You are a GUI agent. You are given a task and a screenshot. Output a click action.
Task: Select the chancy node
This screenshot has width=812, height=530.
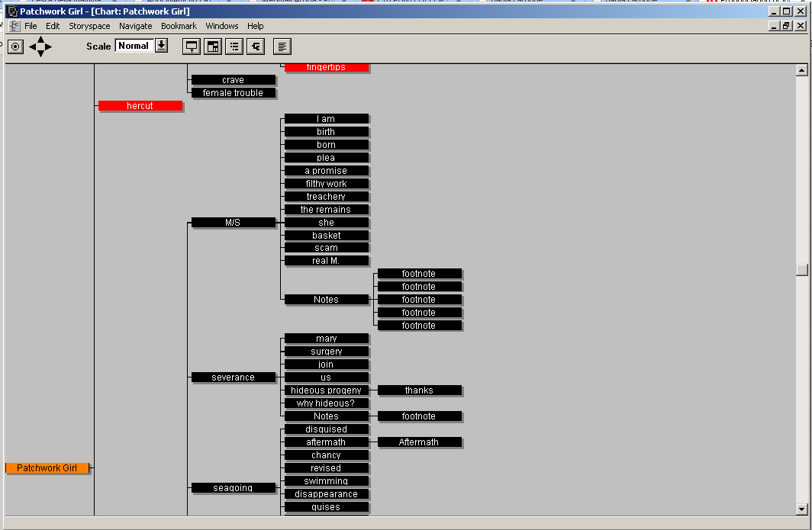327,455
